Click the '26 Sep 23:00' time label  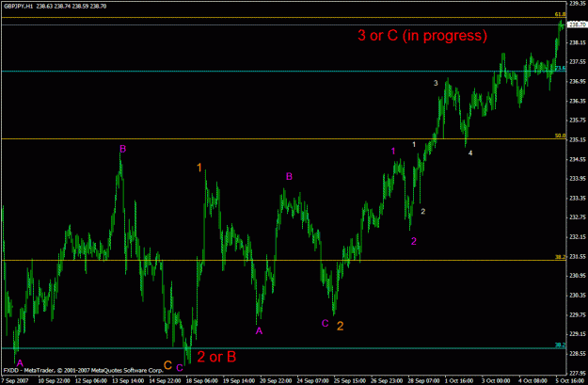tap(387, 381)
